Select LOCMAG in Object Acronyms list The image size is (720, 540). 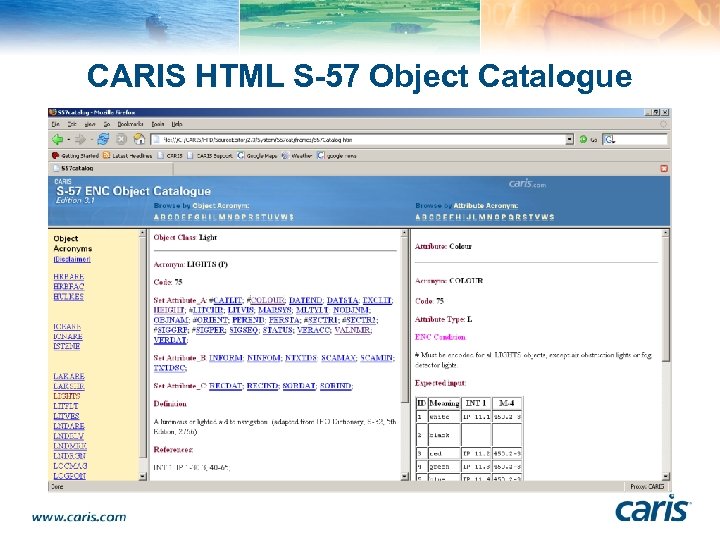[70, 466]
